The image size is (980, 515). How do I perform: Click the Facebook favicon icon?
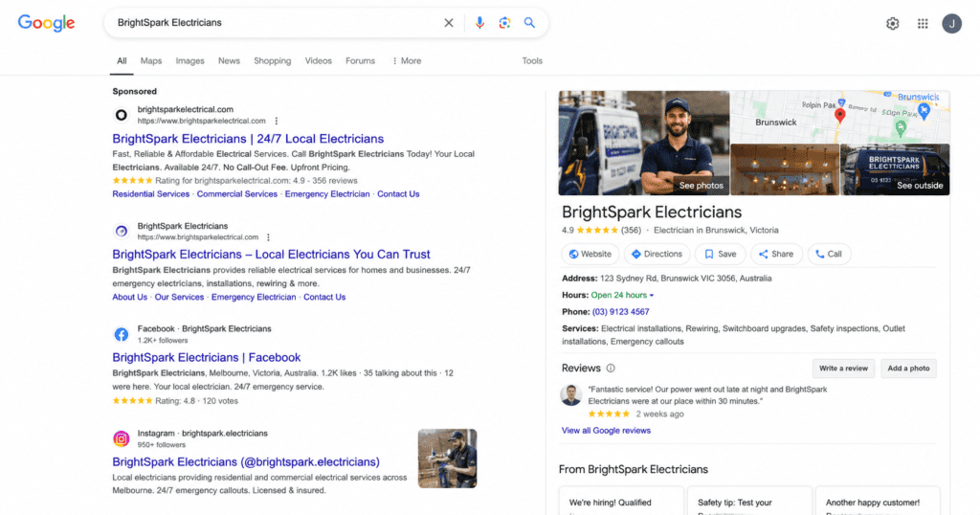click(x=122, y=334)
